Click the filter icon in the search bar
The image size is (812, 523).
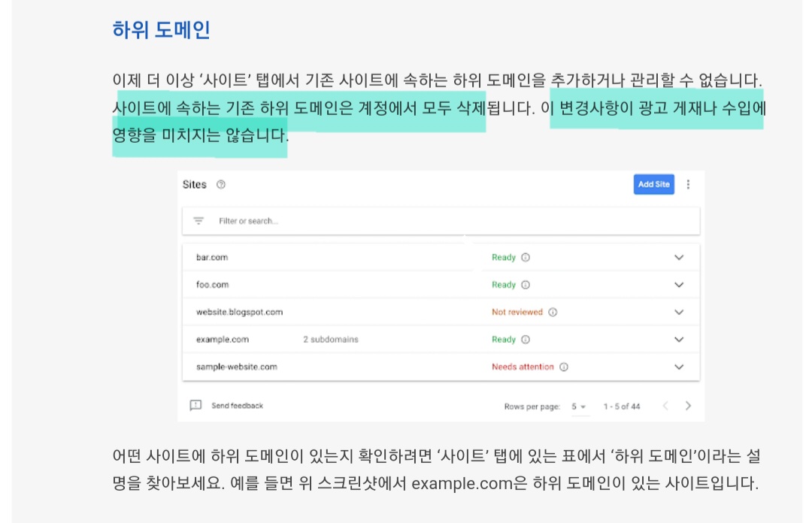click(198, 221)
